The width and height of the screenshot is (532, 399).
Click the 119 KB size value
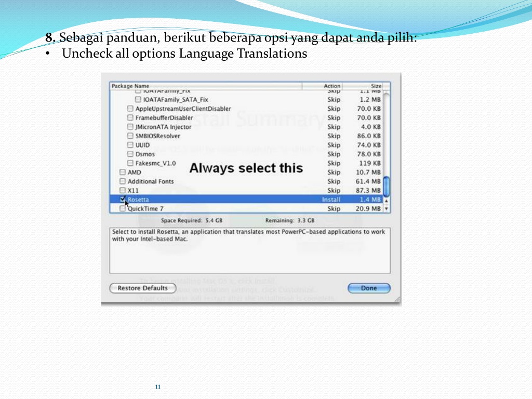(370, 163)
